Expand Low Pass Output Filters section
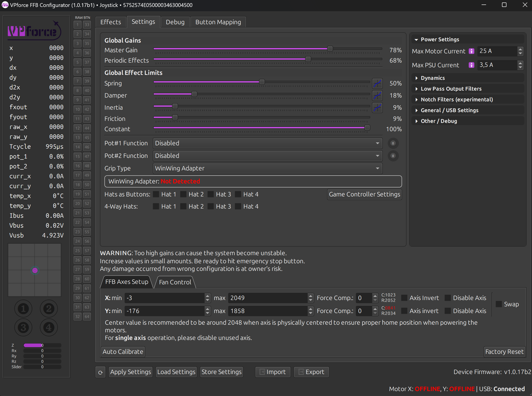 [x=451, y=89]
